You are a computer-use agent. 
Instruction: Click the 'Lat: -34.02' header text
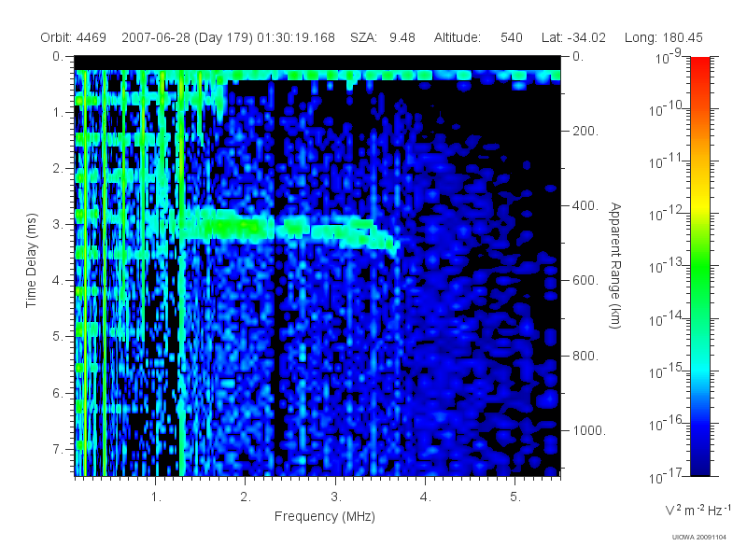tap(573, 37)
